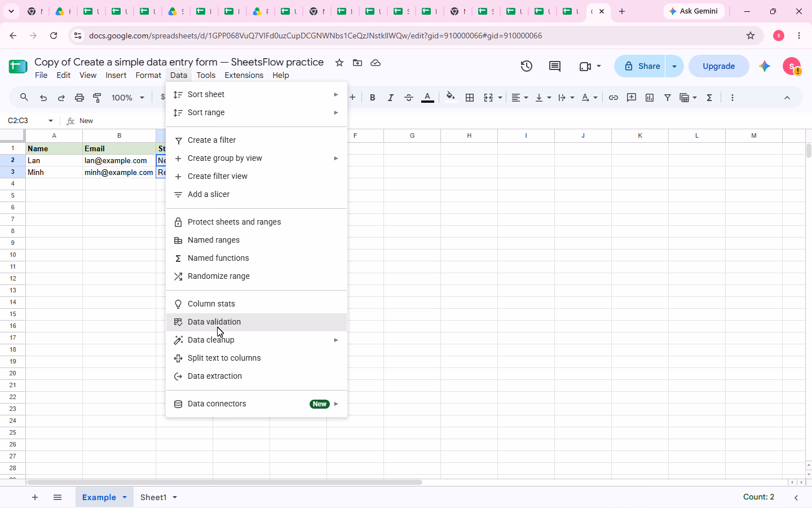Open the toolbar more options icon
The width and height of the screenshot is (812, 508).
tap(732, 98)
